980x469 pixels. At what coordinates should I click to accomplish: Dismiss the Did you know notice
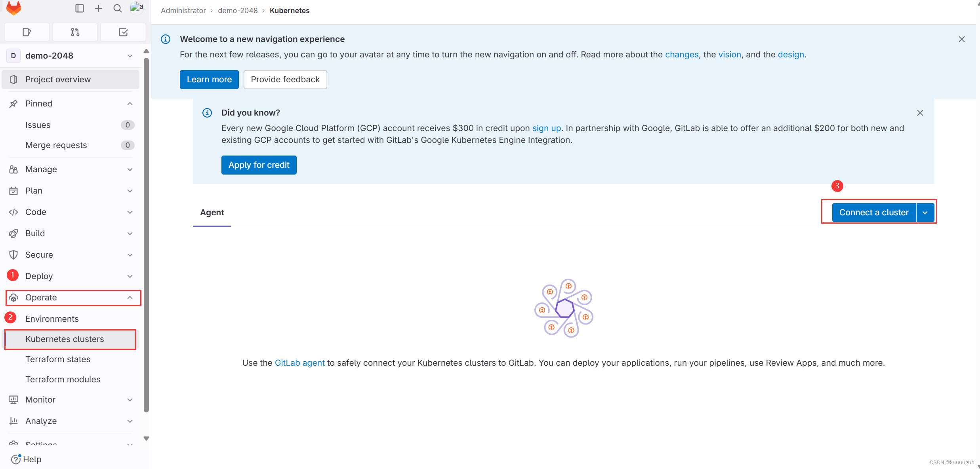pyautogui.click(x=921, y=112)
